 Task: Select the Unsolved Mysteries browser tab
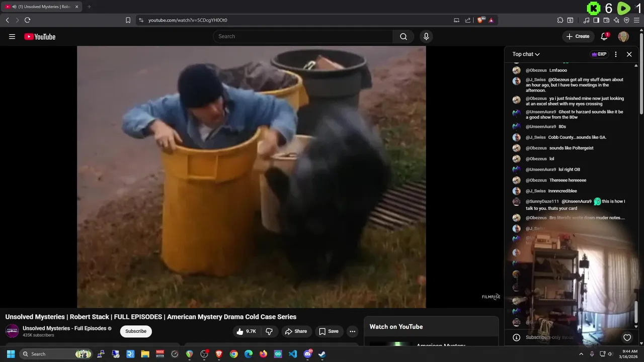pyautogui.click(x=41, y=7)
